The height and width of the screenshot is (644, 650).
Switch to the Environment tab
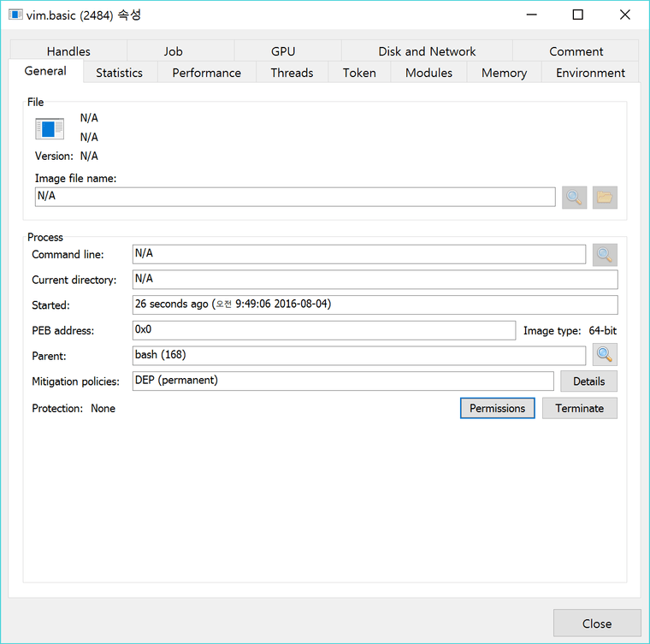pyautogui.click(x=590, y=73)
